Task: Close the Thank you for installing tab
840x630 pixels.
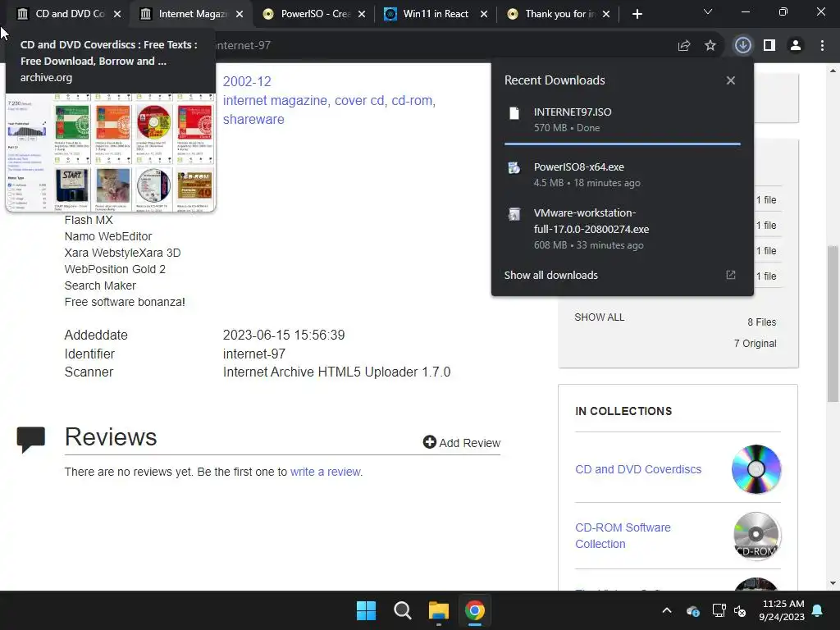Action: coord(606,14)
